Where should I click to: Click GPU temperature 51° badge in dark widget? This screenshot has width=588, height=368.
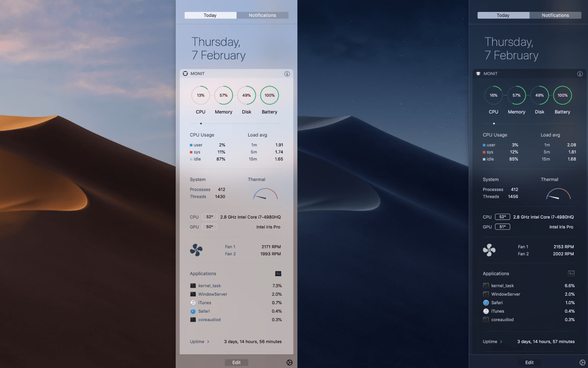(502, 227)
